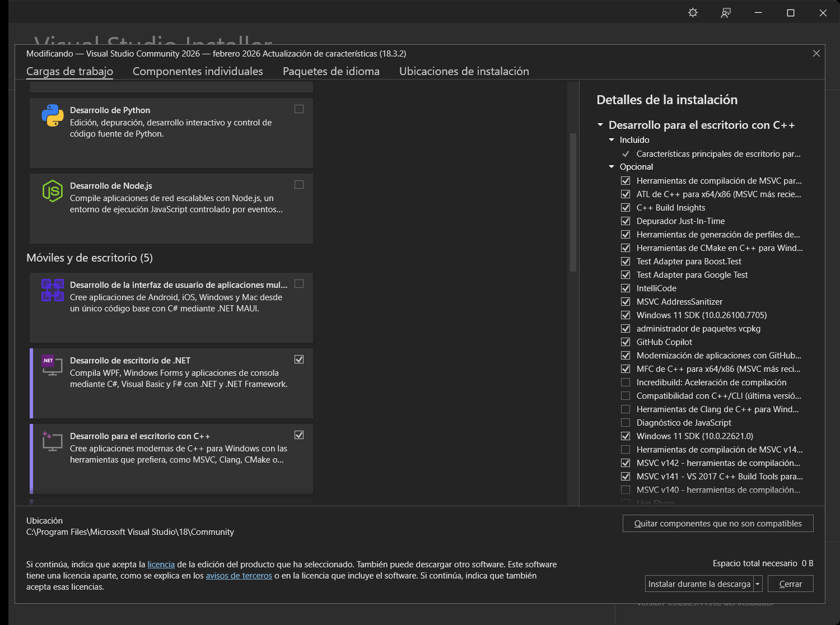
Task: Click the install location path text
Action: (x=130, y=532)
